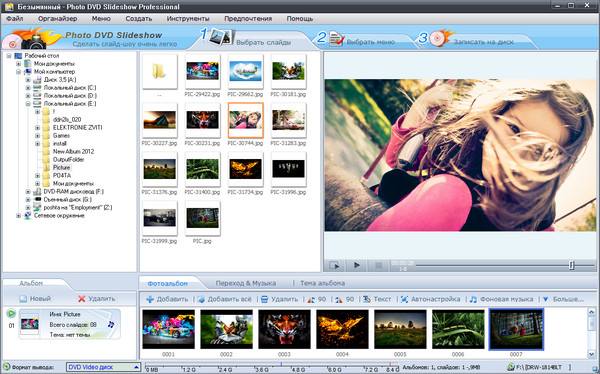
Task: Select thumbnail PIC-30181.jpg
Action: tap(288, 72)
